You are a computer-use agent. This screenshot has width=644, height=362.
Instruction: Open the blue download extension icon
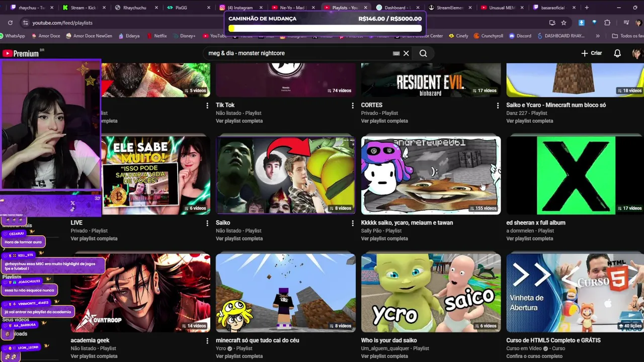(582, 23)
